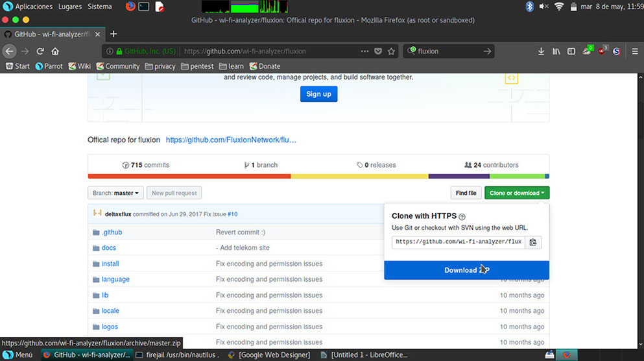
Task: Click the language color bar
Action: coord(318,176)
